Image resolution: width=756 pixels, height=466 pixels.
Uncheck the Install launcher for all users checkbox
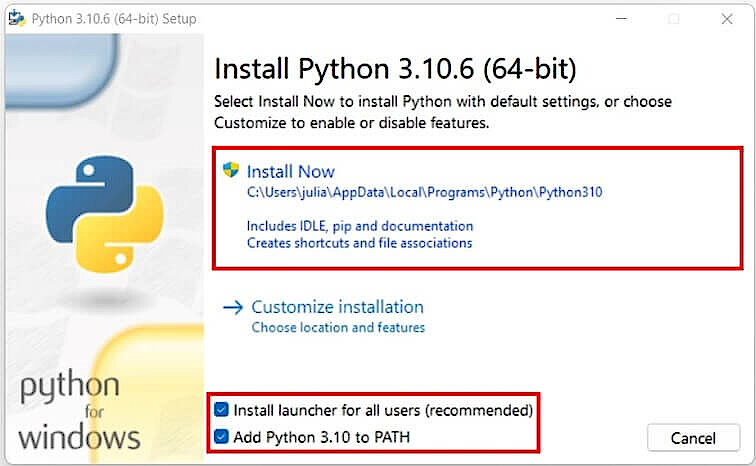click(x=221, y=410)
